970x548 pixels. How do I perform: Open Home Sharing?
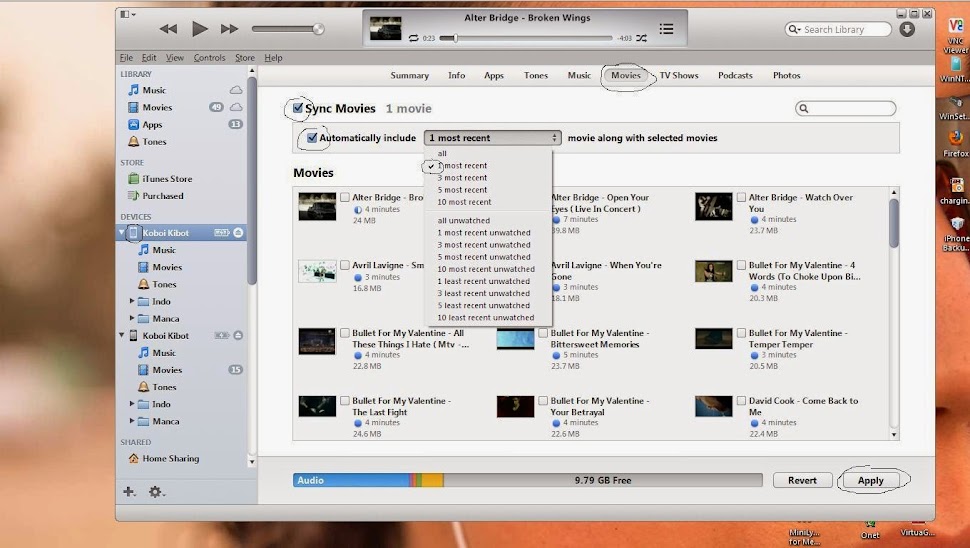pos(171,458)
